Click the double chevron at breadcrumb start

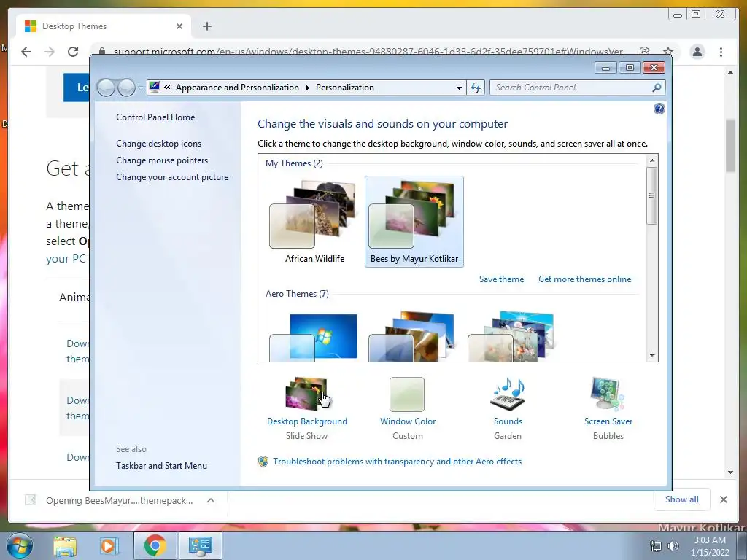click(x=167, y=87)
